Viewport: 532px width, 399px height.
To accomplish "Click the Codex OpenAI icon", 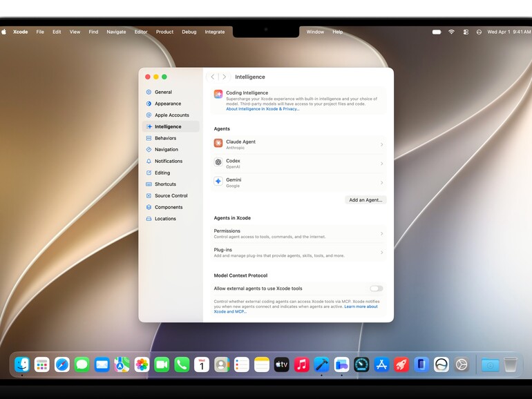I will pyautogui.click(x=218, y=162).
